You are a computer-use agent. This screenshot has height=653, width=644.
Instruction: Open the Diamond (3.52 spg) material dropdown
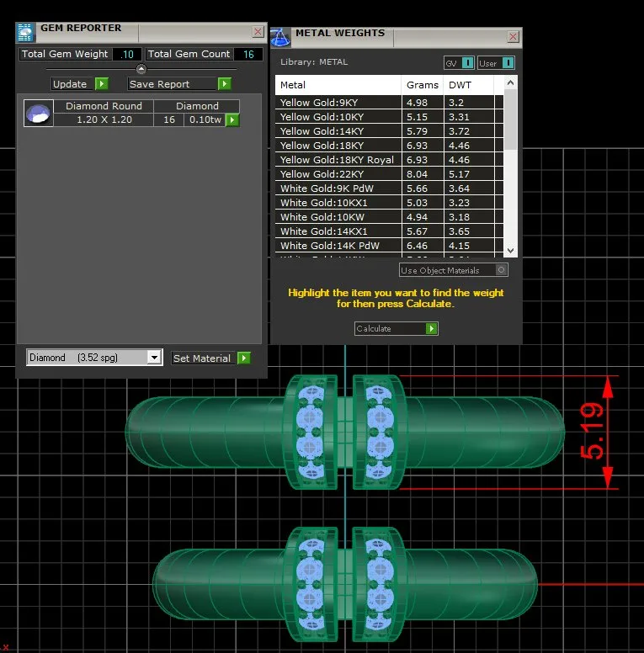155,358
